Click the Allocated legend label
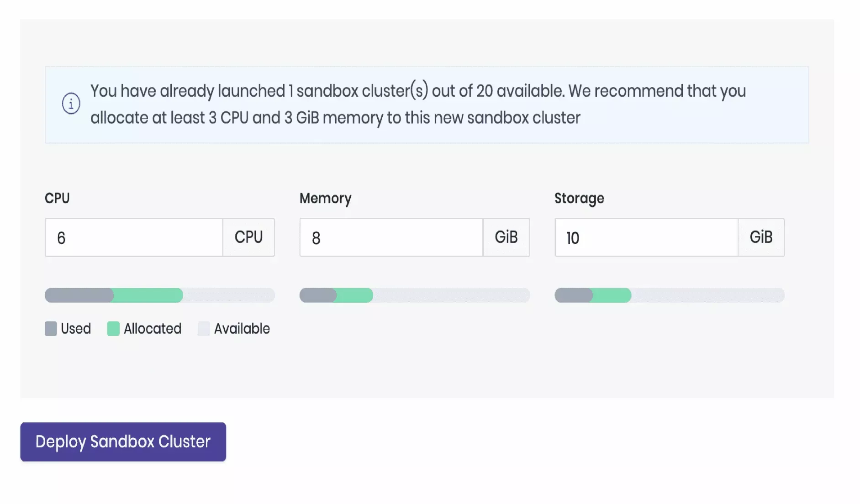 153,329
